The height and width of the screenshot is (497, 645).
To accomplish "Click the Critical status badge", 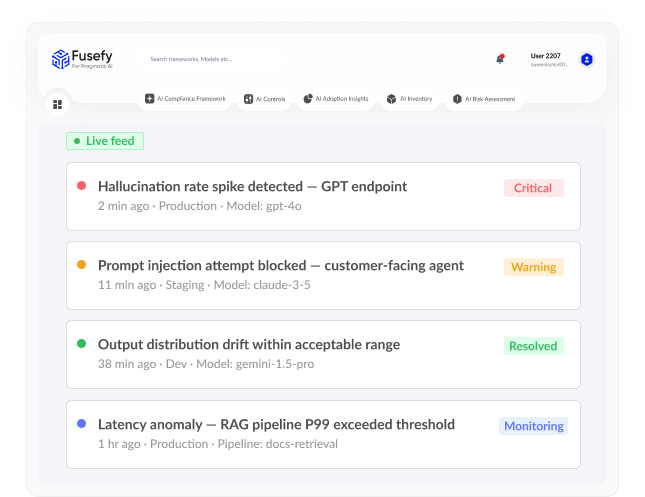I will coord(534,188).
